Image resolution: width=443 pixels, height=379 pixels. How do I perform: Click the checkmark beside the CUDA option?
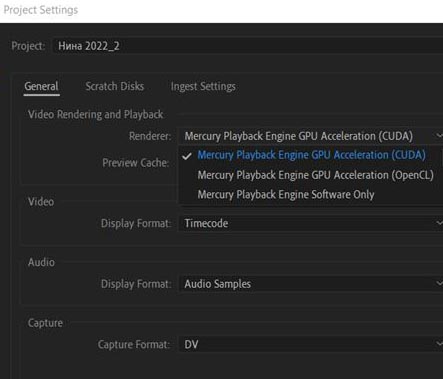(x=187, y=156)
